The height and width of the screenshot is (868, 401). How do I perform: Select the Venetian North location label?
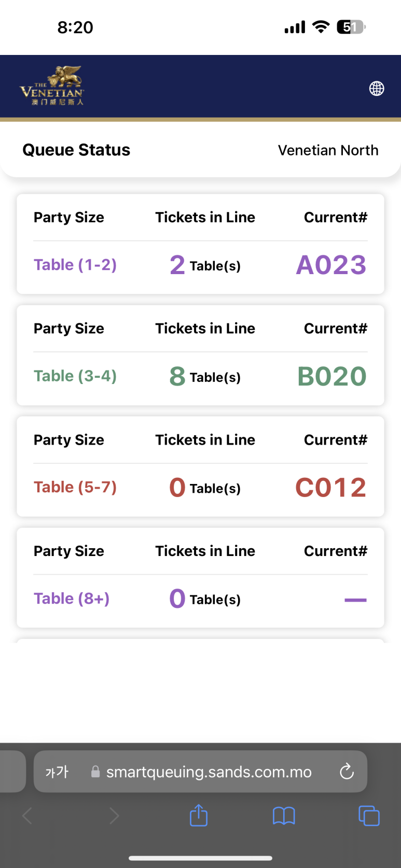click(x=328, y=150)
